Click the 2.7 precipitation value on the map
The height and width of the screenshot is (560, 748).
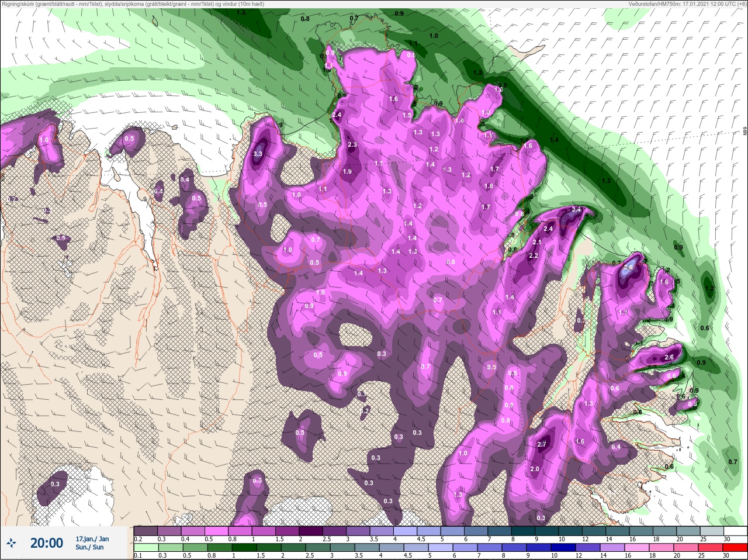[x=541, y=444]
